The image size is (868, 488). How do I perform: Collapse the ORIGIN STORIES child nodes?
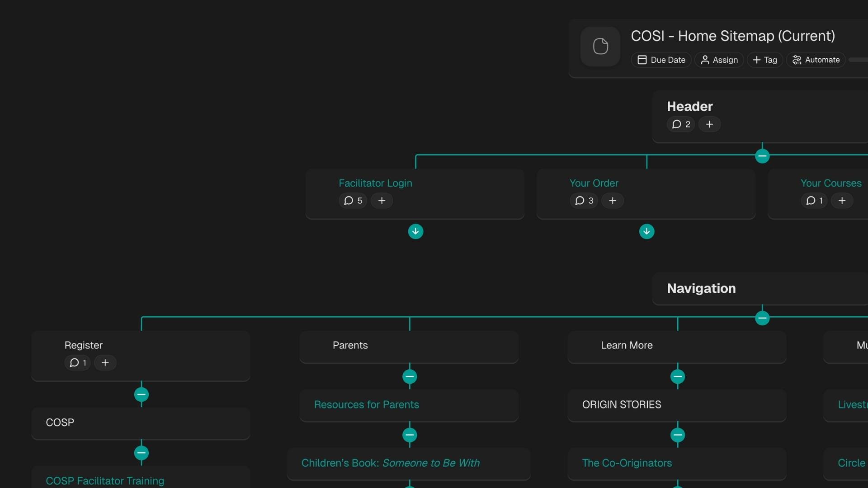coord(678,436)
